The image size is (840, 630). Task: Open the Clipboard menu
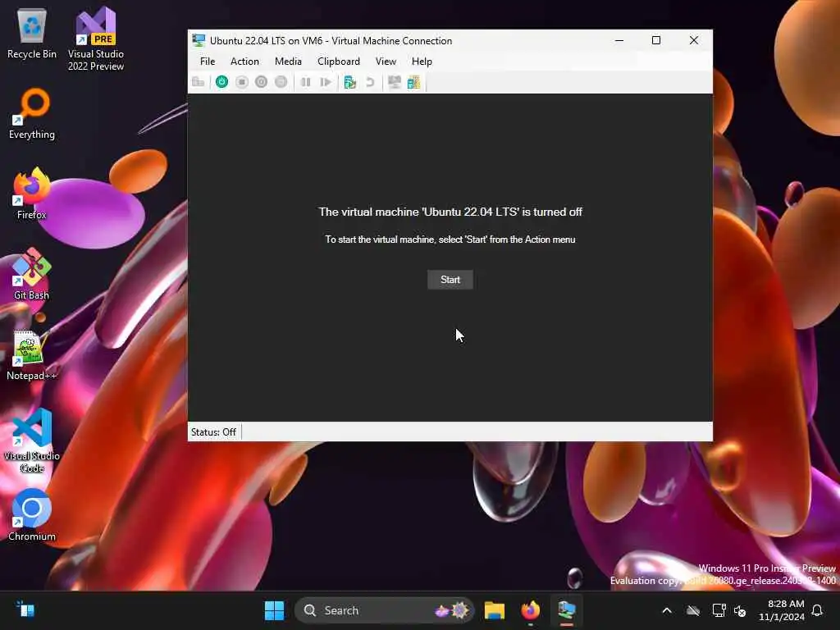339,61
